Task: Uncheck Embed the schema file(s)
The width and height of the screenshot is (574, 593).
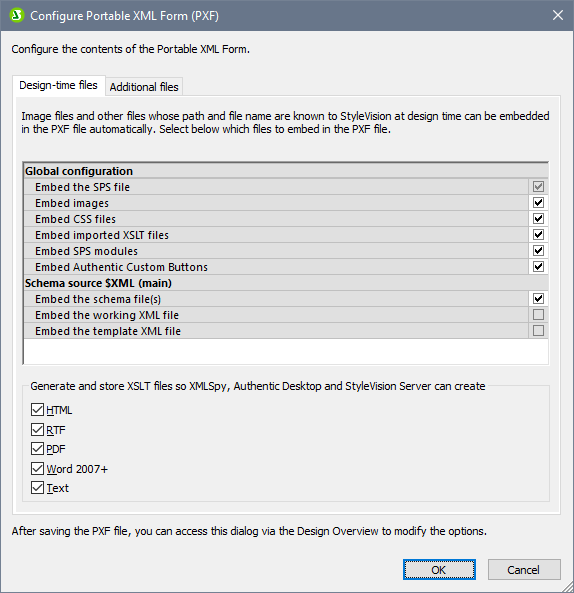Action: coord(538,299)
